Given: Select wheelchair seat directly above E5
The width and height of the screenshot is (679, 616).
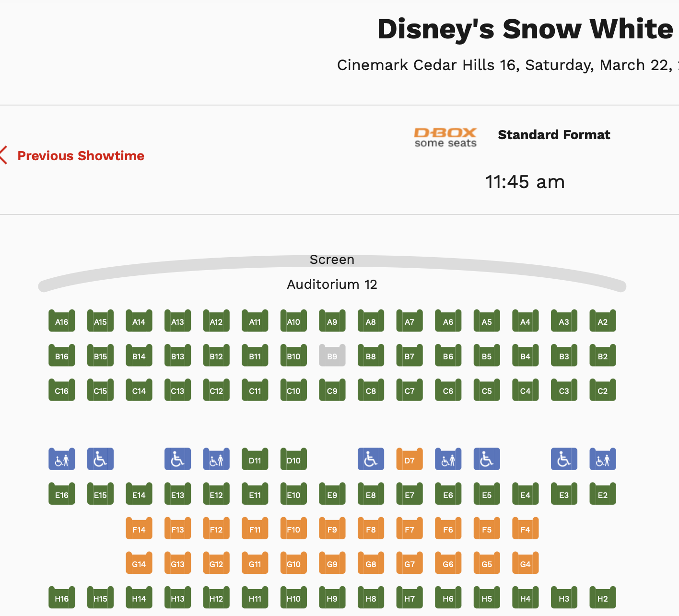Looking at the screenshot, I should point(487,459).
